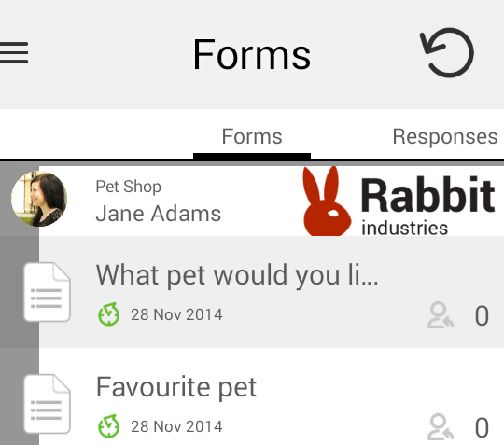Click the Pet Shop label
Viewport: 504px width, 445px height.
[128, 187]
